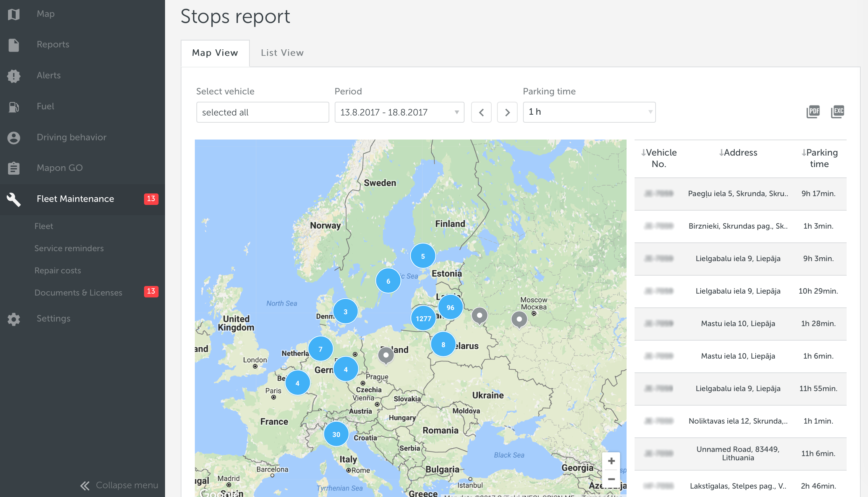This screenshot has width=868, height=497.
Task: Select the Paegļu iela 5, Skrunda row
Action: point(740,194)
